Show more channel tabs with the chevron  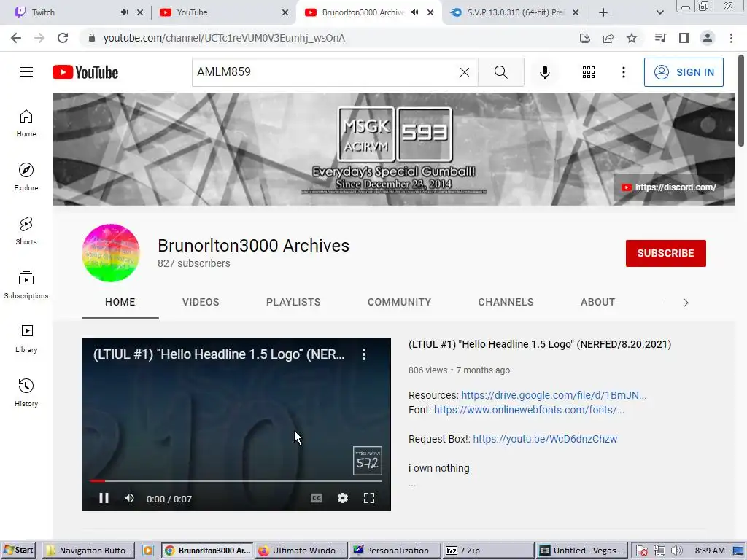click(x=686, y=303)
